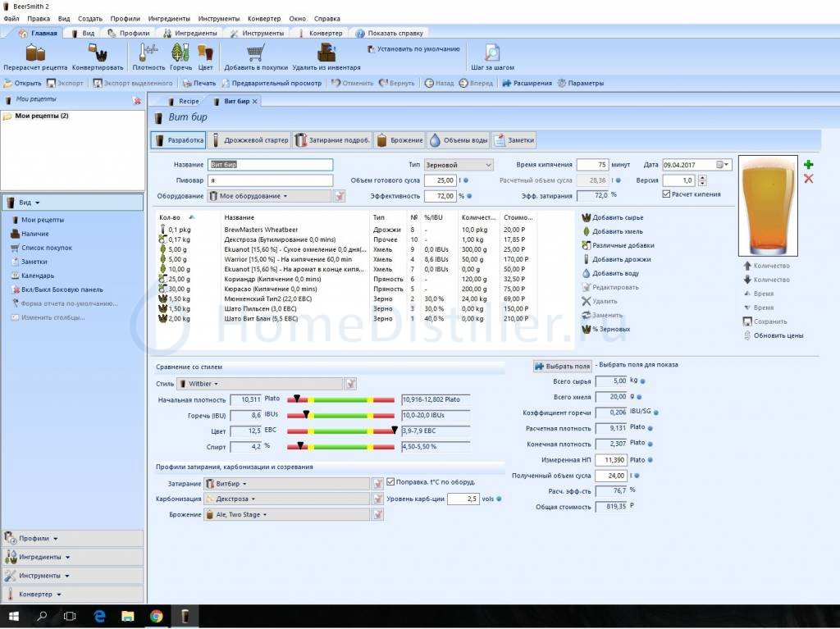Expand the Ингредиенты sidebar section
The image size is (840, 629).
(72, 557)
